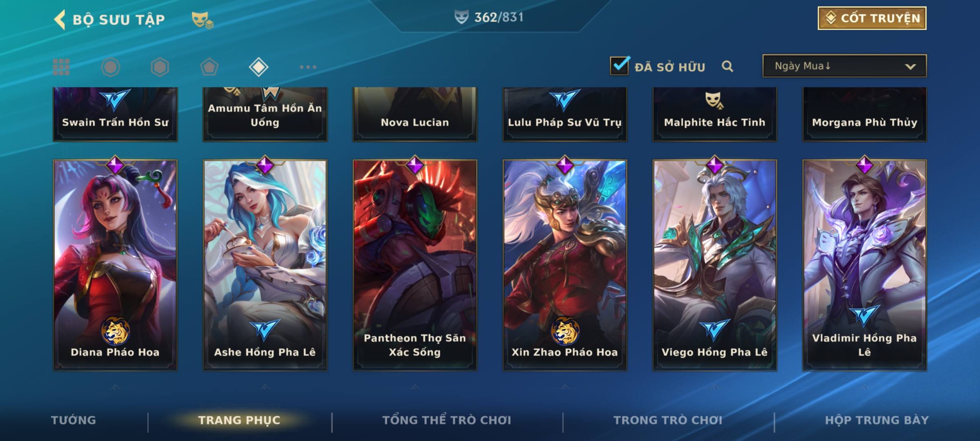Image resolution: width=980 pixels, height=441 pixels.
Task: Switch to the Tổng Thể Trò Chơi tab
Action: coord(447,420)
